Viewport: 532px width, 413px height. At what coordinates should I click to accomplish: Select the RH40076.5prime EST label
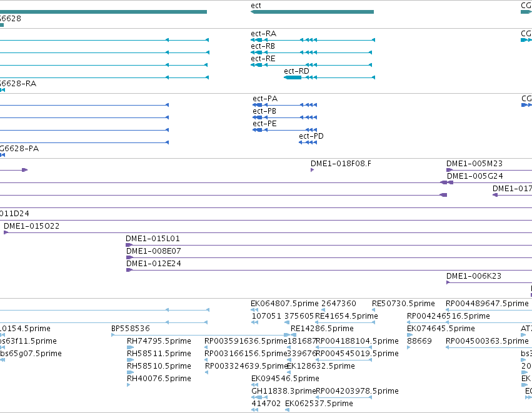coord(159,379)
